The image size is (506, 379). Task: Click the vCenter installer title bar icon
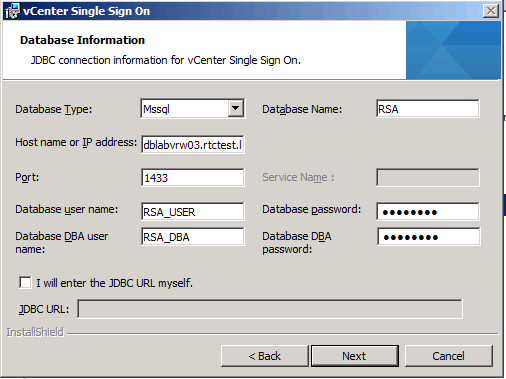(x=12, y=11)
